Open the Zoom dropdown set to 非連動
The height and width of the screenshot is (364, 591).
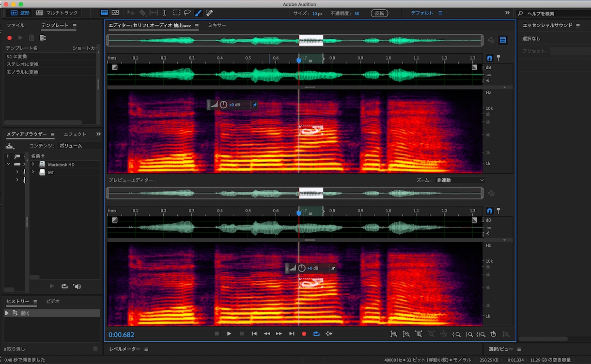point(460,180)
